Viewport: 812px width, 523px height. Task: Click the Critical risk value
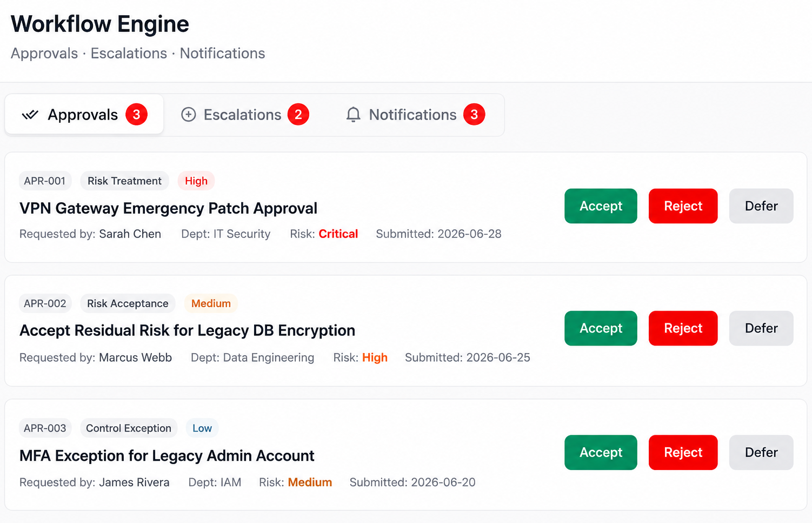(338, 234)
